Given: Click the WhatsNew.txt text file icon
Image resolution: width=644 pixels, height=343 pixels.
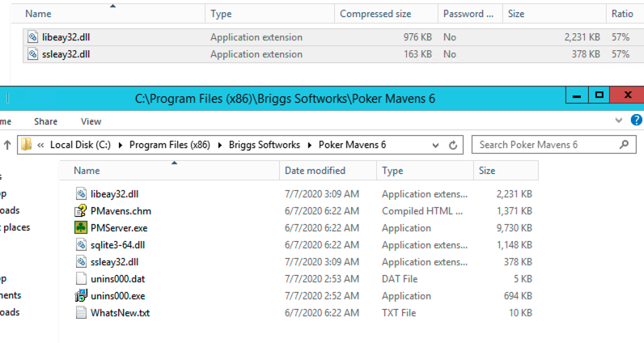Looking at the screenshot, I should pos(81,313).
